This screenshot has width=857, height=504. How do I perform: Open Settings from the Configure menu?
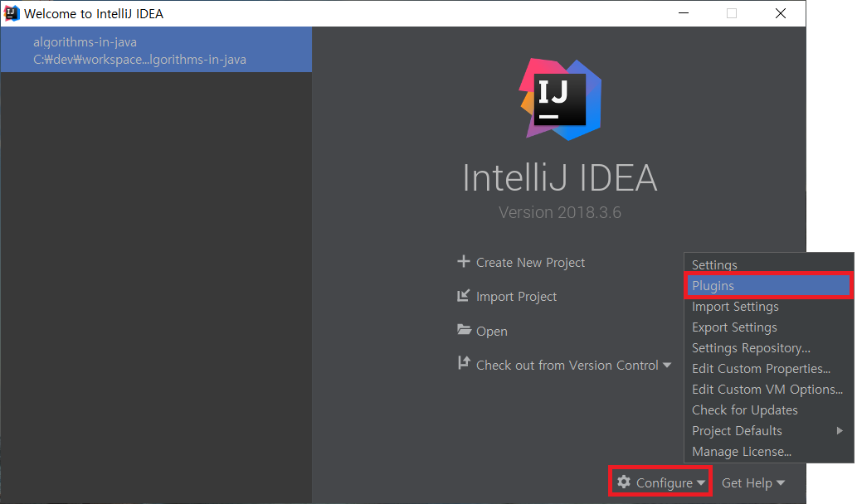pyautogui.click(x=768, y=264)
